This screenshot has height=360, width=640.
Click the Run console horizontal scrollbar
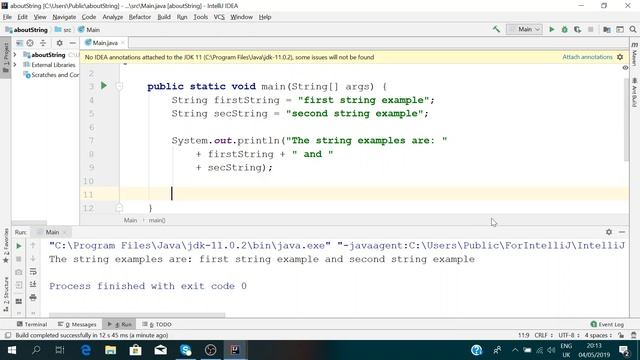[137, 315]
